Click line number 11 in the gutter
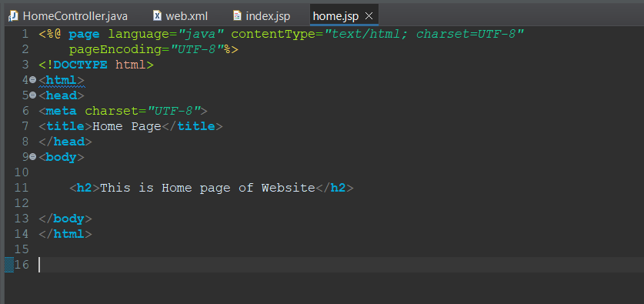 click(22, 188)
